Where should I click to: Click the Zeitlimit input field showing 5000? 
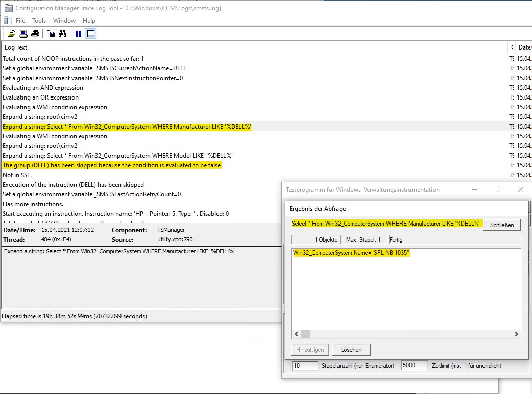pos(414,365)
